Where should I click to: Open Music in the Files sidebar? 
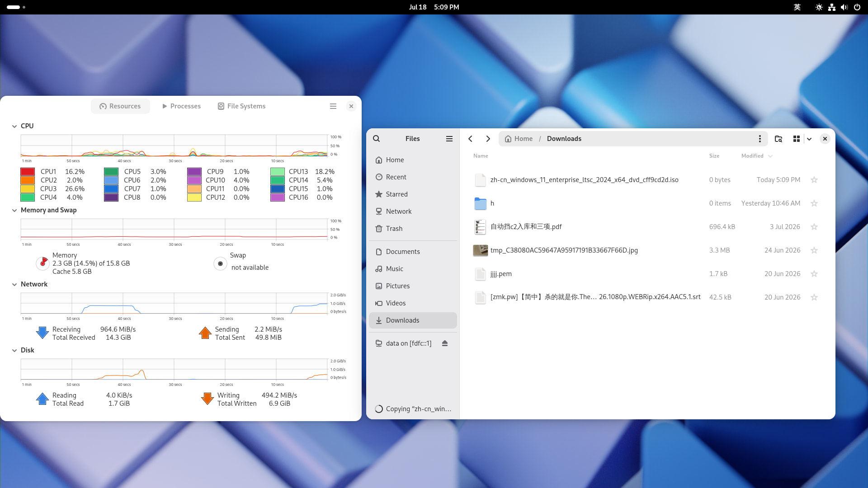click(x=413, y=269)
